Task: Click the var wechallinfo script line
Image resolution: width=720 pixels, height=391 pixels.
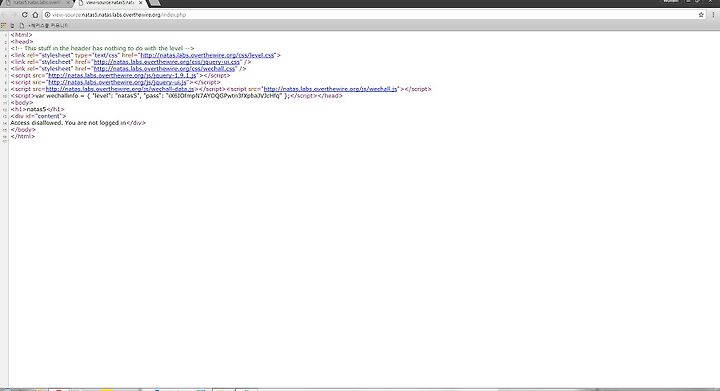Action: (x=176, y=96)
